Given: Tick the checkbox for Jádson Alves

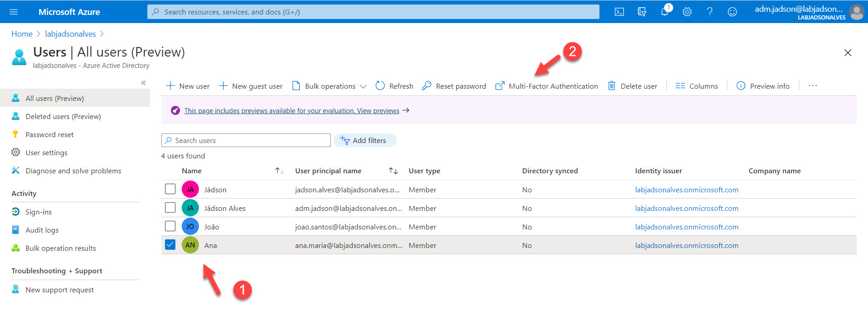Looking at the screenshot, I should pos(170,208).
